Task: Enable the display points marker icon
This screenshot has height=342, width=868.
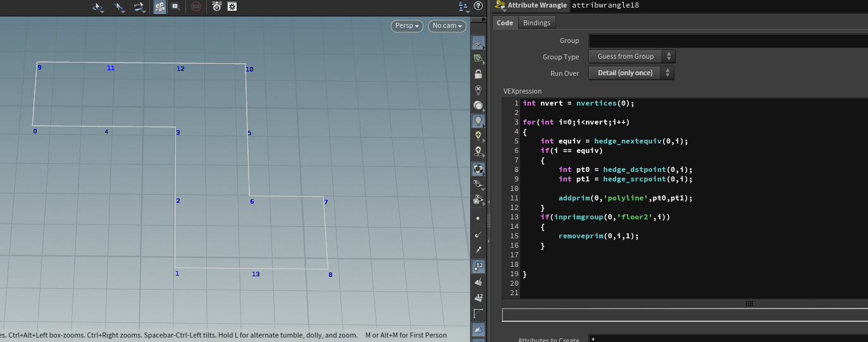Action: (x=479, y=218)
